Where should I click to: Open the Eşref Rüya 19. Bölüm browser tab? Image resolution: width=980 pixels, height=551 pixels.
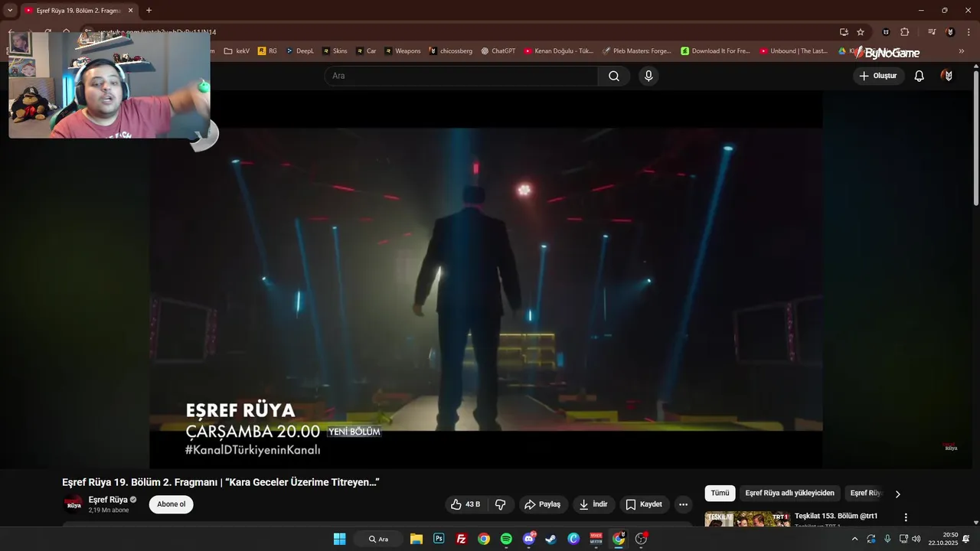click(77, 11)
